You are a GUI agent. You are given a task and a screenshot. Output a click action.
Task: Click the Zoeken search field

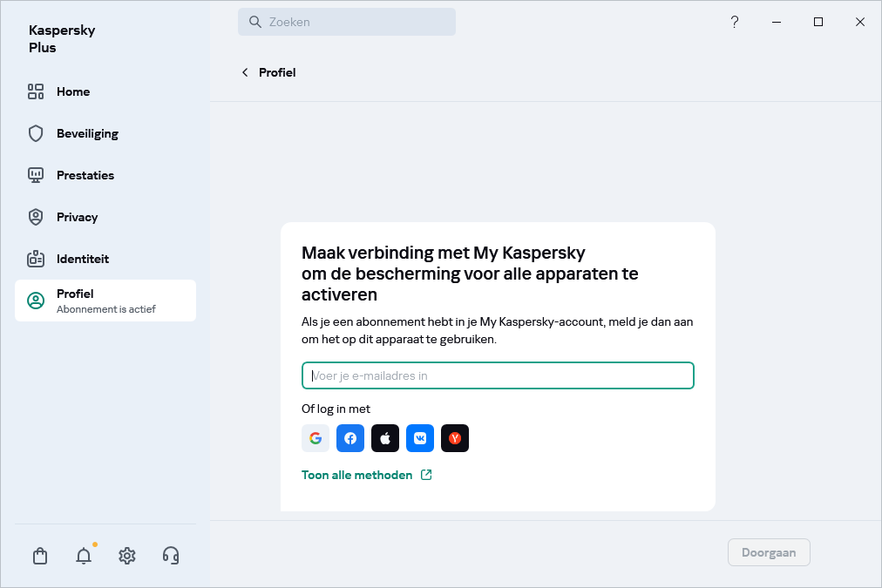(x=346, y=22)
